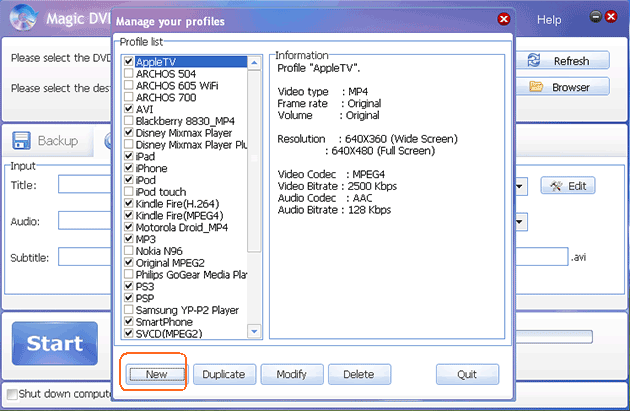Select the iPod profile entry

point(145,180)
